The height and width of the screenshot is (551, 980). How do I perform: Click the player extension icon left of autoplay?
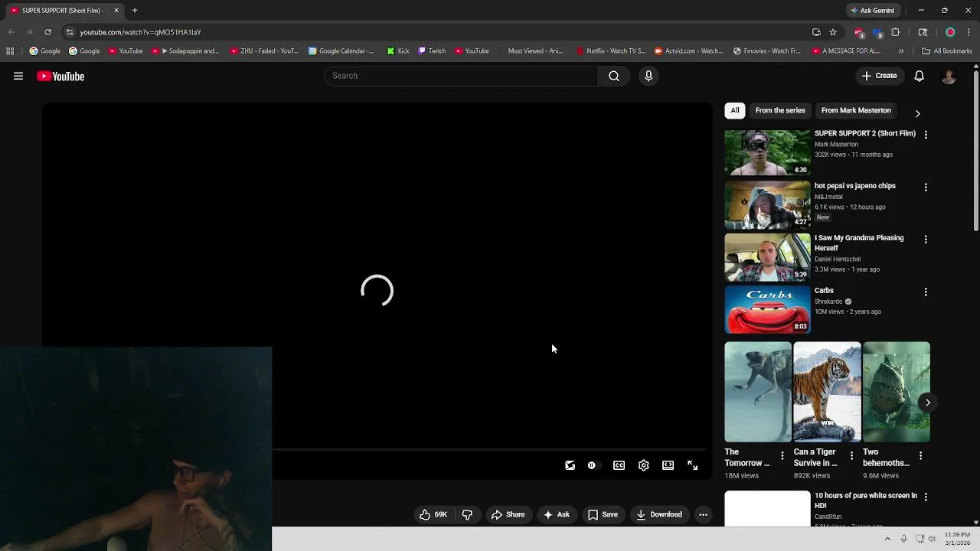tap(570, 465)
